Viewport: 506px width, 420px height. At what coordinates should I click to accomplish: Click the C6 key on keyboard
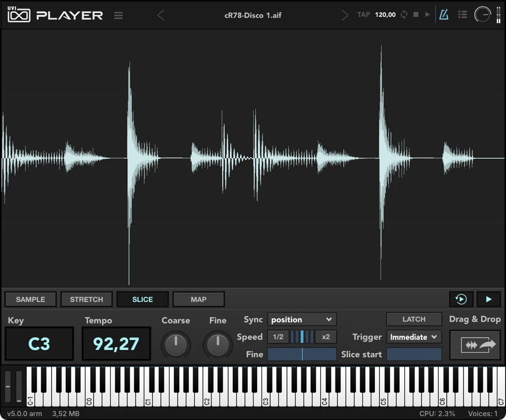(x=442, y=399)
